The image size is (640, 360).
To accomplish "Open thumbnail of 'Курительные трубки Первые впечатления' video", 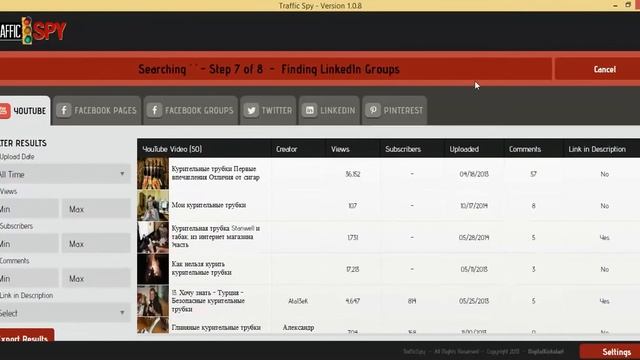I will click(x=153, y=173).
